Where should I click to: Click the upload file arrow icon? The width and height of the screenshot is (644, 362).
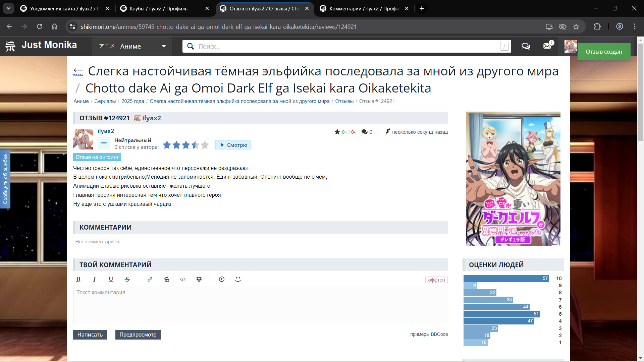point(222,279)
